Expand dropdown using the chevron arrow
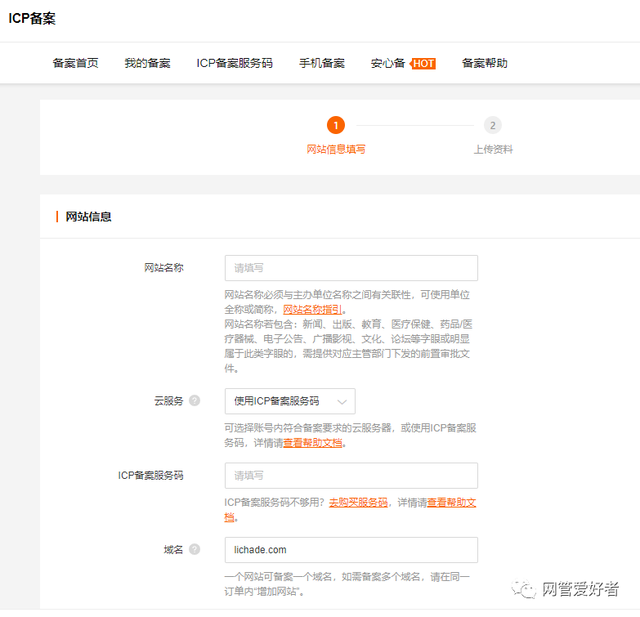 coord(343,401)
